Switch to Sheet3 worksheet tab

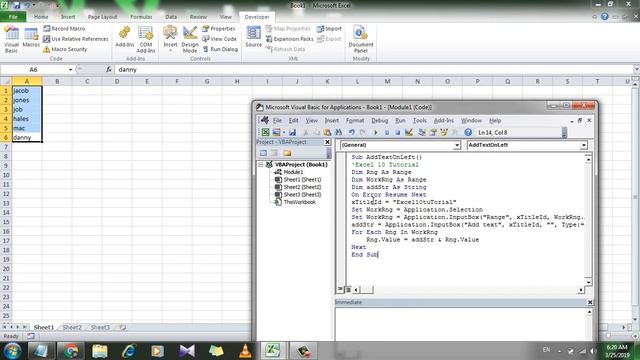pos(100,327)
